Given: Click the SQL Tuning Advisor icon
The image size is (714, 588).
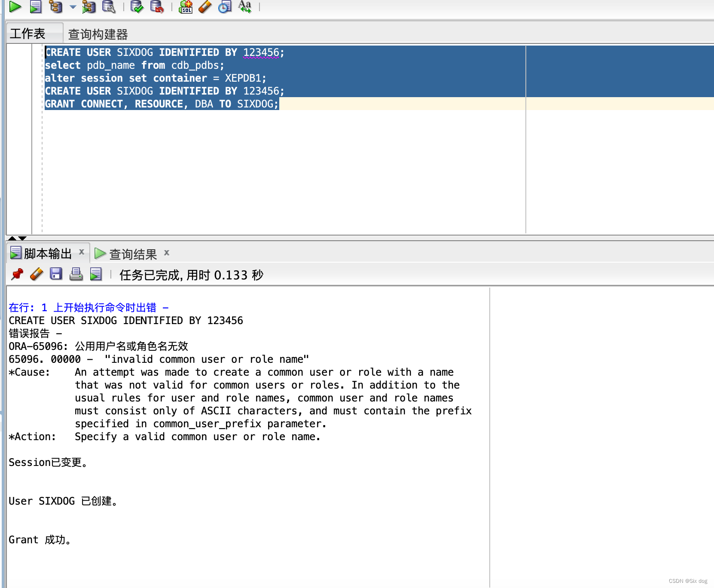Looking at the screenshot, I should (x=109, y=6).
